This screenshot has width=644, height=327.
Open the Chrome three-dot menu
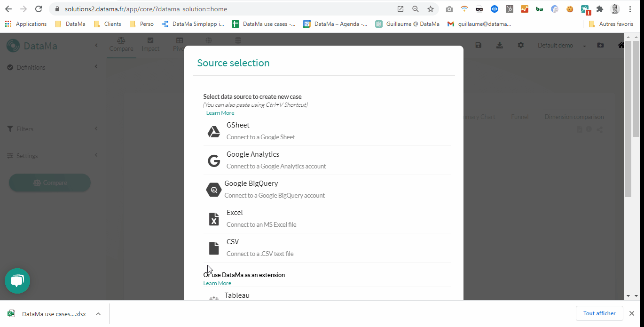pyautogui.click(x=630, y=9)
